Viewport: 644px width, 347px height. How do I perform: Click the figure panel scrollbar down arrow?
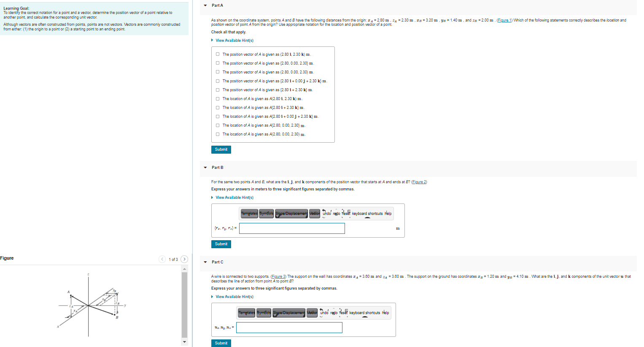[x=184, y=342]
